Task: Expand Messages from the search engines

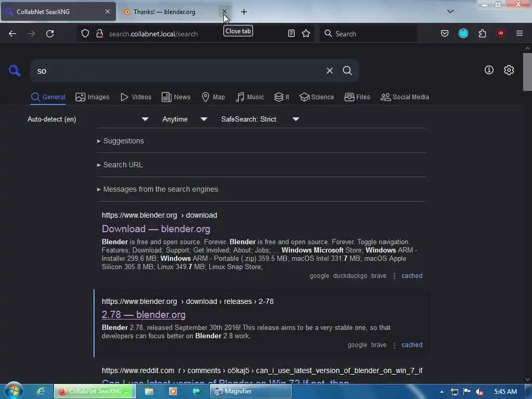Action: [x=157, y=189]
